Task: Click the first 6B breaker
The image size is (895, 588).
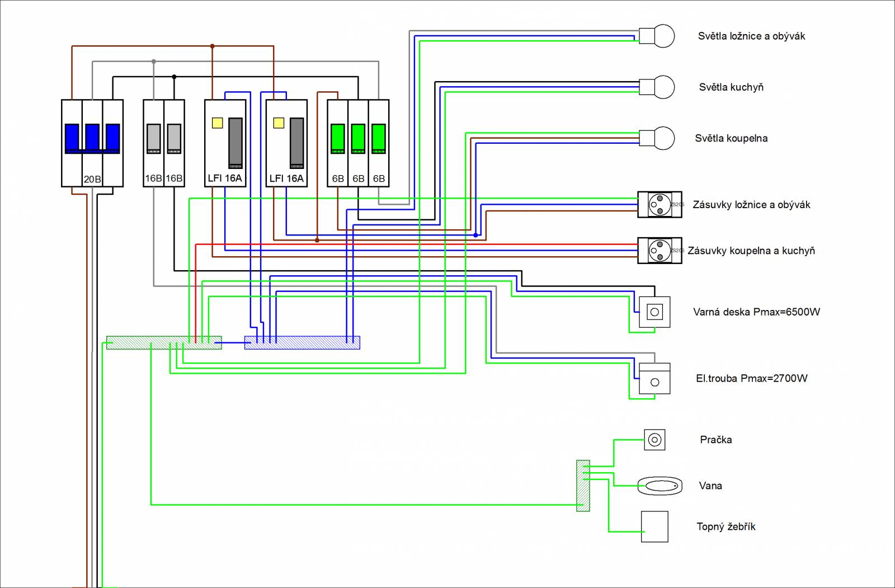Action: (338, 143)
